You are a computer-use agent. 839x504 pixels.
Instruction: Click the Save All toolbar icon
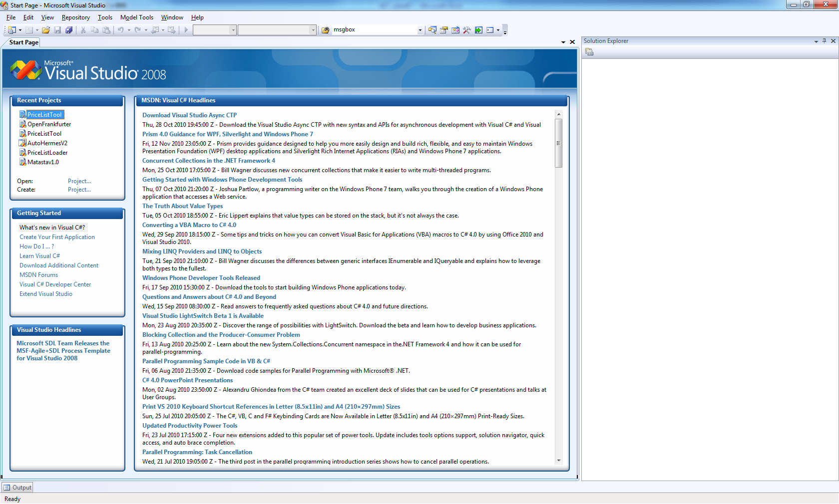tap(69, 30)
